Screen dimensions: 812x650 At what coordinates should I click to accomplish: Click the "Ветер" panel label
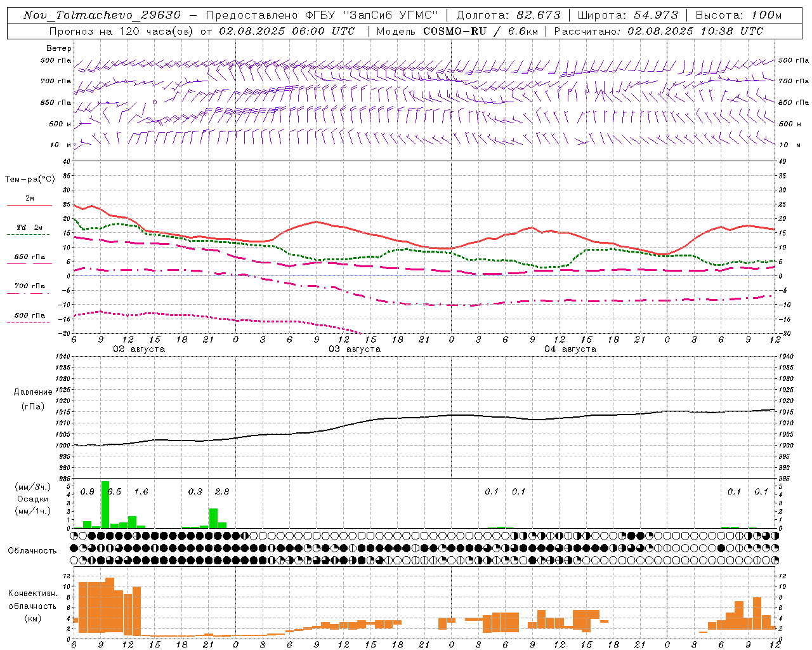(x=58, y=48)
